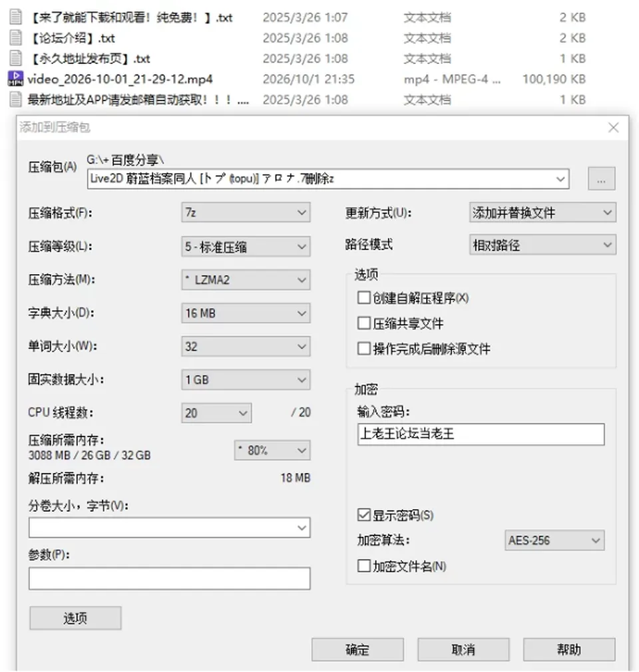Close the 添加到压缩包 dialog

click(x=613, y=127)
